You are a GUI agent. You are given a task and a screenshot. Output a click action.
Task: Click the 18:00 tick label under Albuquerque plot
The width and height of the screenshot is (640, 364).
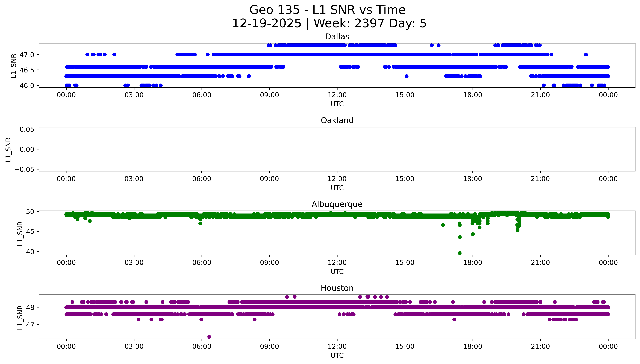pyautogui.click(x=473, y=263)
